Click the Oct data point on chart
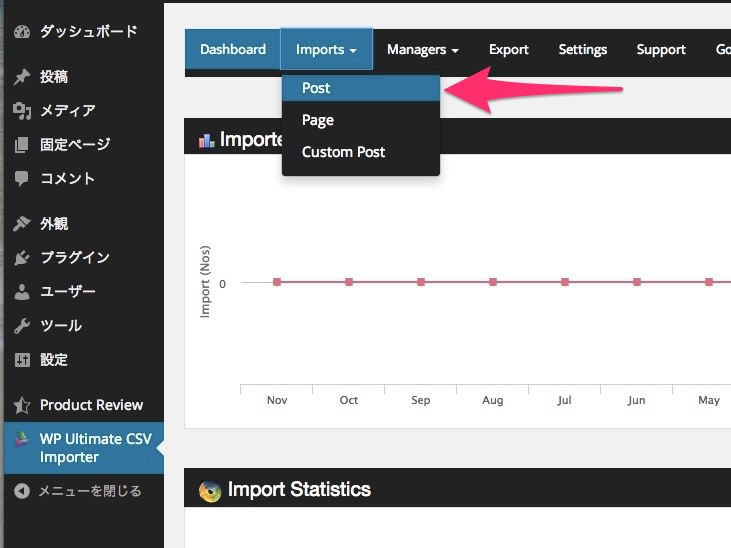The width and height of the screenshot is (731, 548). (x=349, y=282)
